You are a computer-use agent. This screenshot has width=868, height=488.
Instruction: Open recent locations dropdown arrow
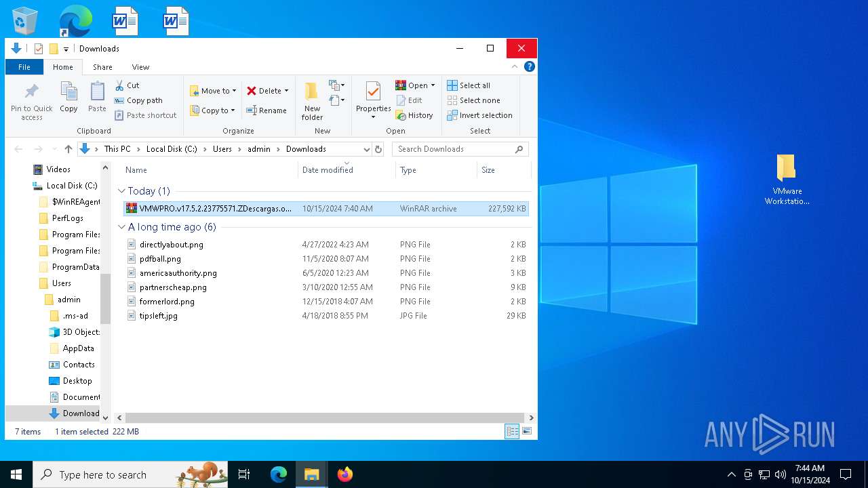54,149
